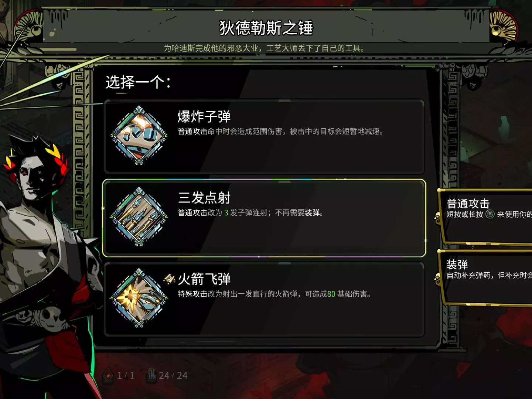
Task: Open the 装弹 info panel
Action: click(x=485, y=277)
